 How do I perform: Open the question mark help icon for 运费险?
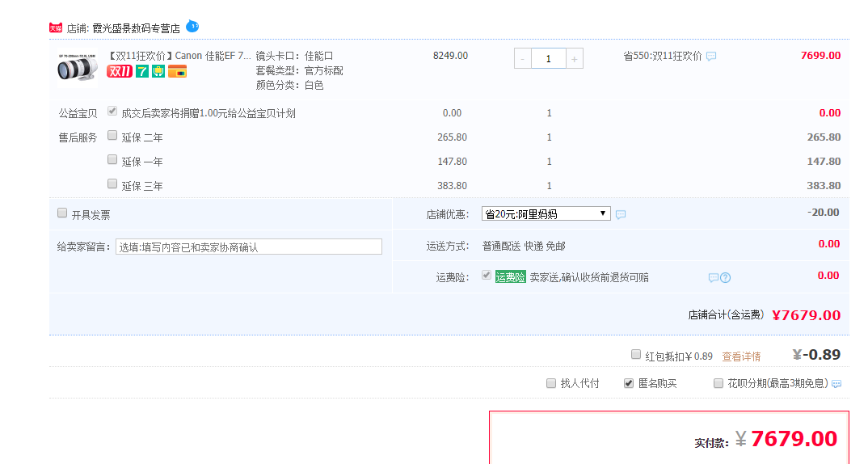(725, 277)
